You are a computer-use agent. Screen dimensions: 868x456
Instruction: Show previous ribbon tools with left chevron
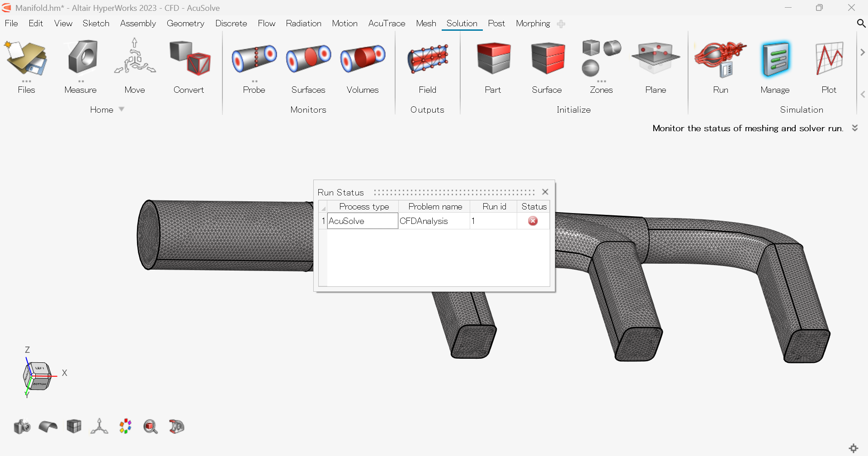tap(863, 94)
